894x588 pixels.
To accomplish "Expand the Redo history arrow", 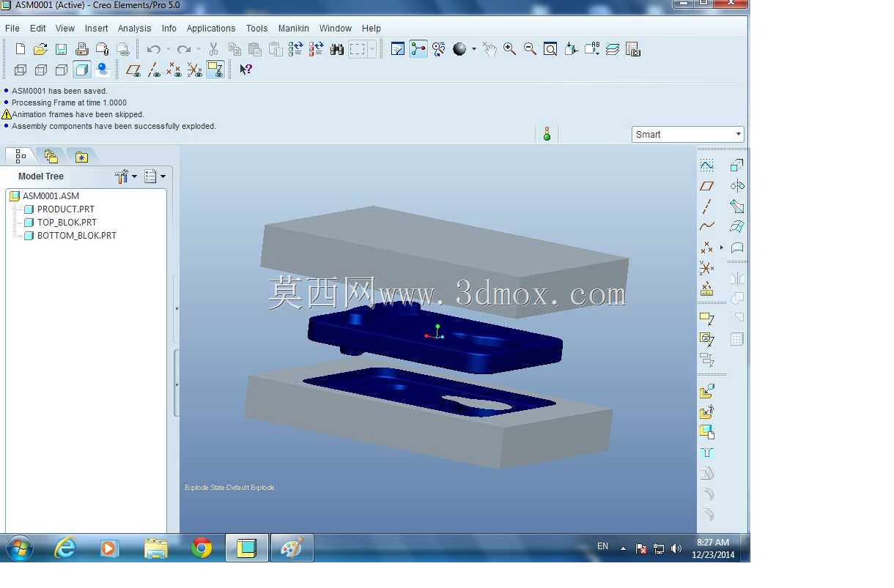I will tap(199, 49).
